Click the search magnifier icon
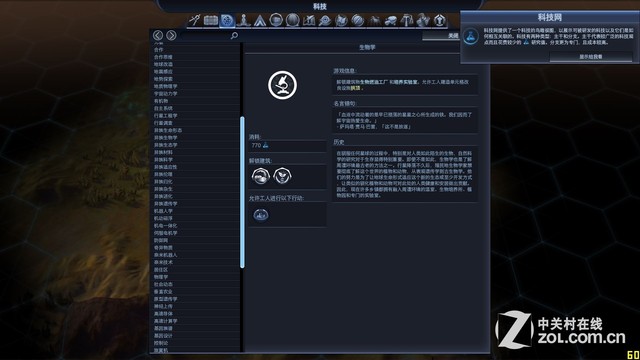The image size is (640, 360). [234, 36]
